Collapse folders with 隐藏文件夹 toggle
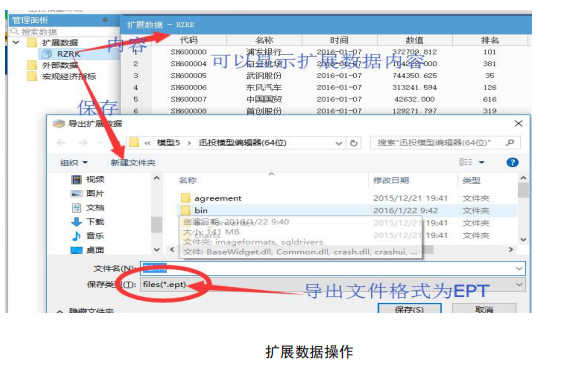The width and height of the screenshot is (576, 368). pyautogui.click(x=85, y=311)
